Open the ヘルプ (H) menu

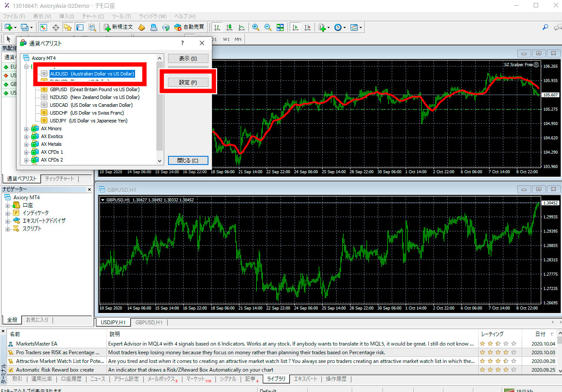coord(185,16)
